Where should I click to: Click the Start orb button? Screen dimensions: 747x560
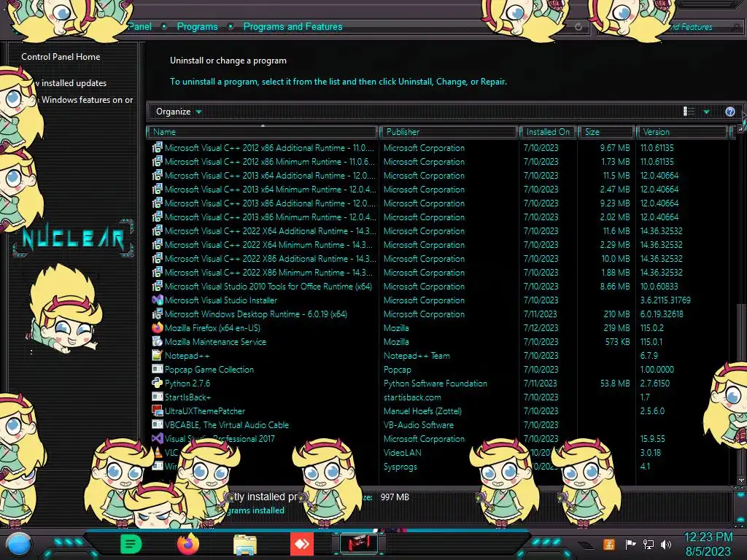coord(20,545)
